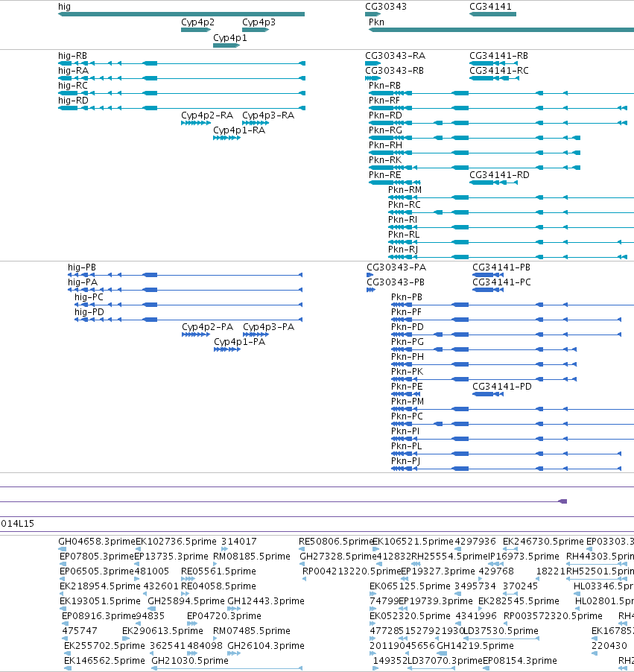The image size is (634, 672).
Task: Open CG34141-RD transcript label
Action: (x=499, y=175)
